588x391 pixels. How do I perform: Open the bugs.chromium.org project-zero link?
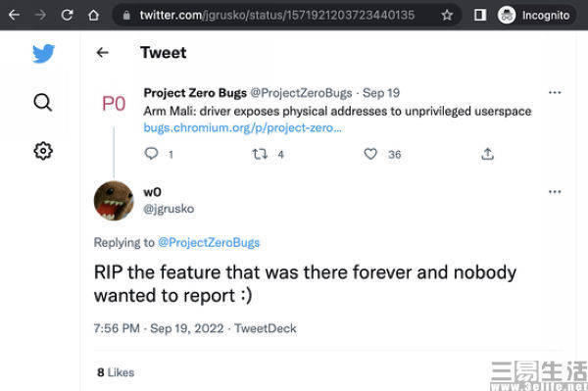[242, 127]
